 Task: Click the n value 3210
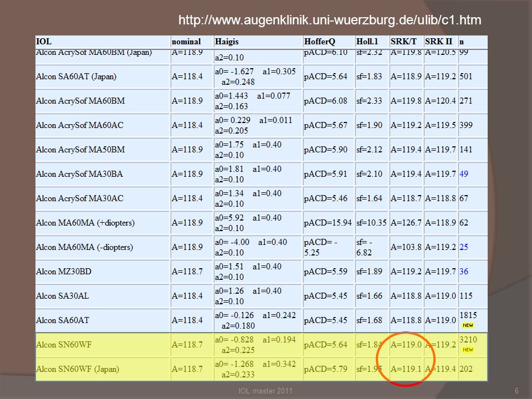[468, 340]
